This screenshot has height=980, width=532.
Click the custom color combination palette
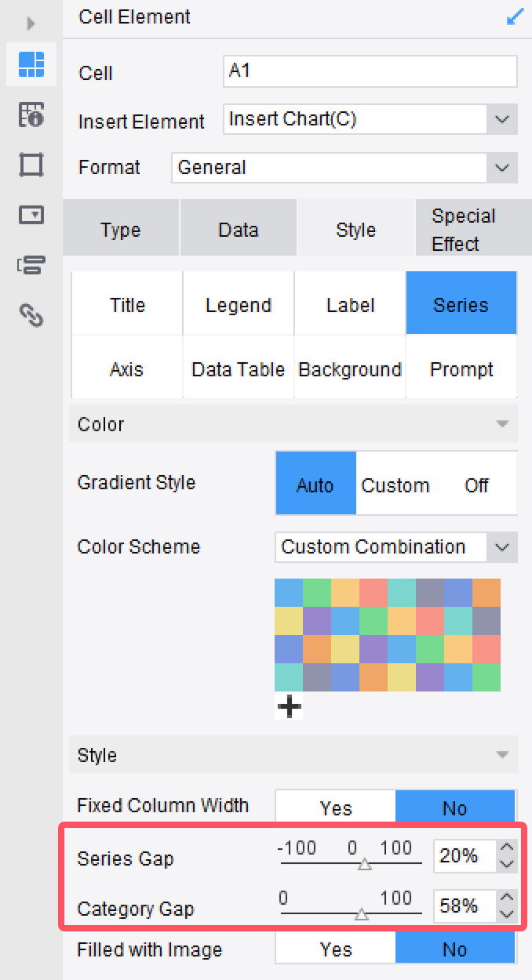388,635
